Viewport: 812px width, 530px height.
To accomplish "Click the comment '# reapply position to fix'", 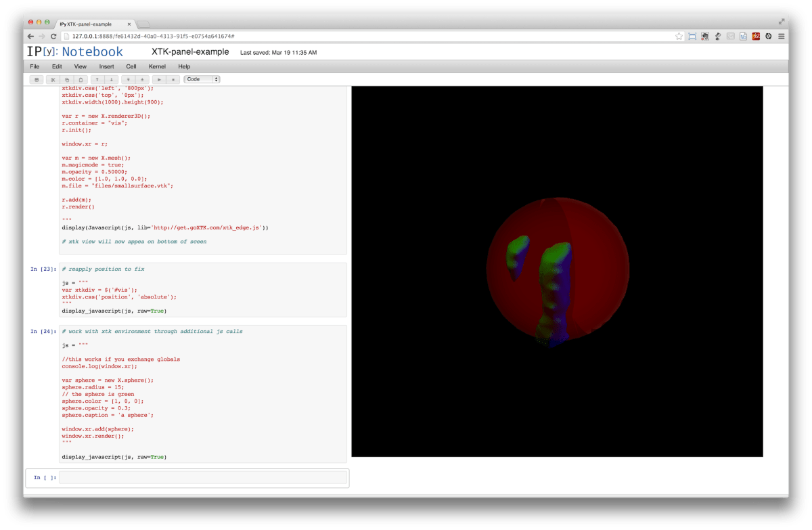I will click(103, 269).
